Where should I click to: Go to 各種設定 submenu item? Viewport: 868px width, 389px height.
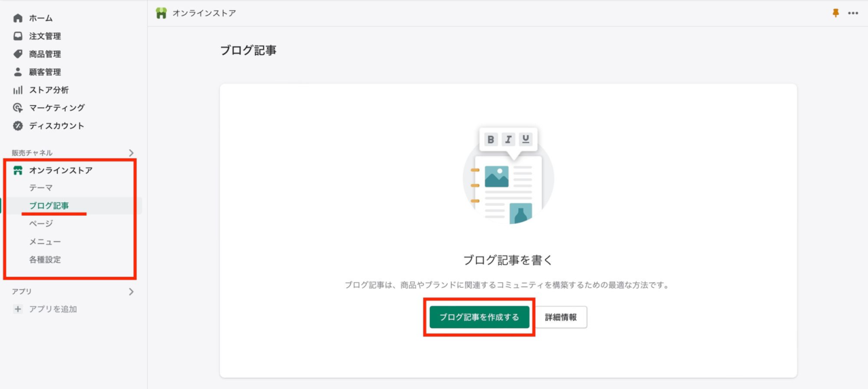(x=45, y=259)
